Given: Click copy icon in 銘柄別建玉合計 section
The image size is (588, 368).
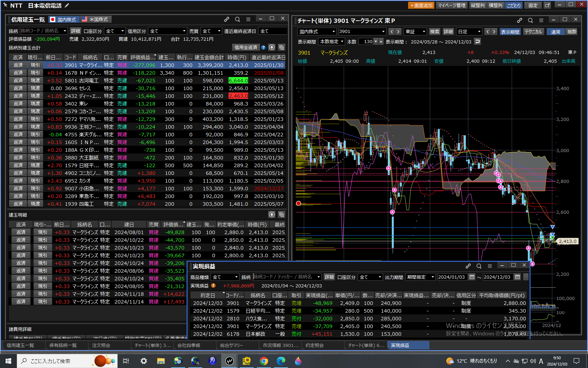Looking at the screenshot, I should 281,47.
